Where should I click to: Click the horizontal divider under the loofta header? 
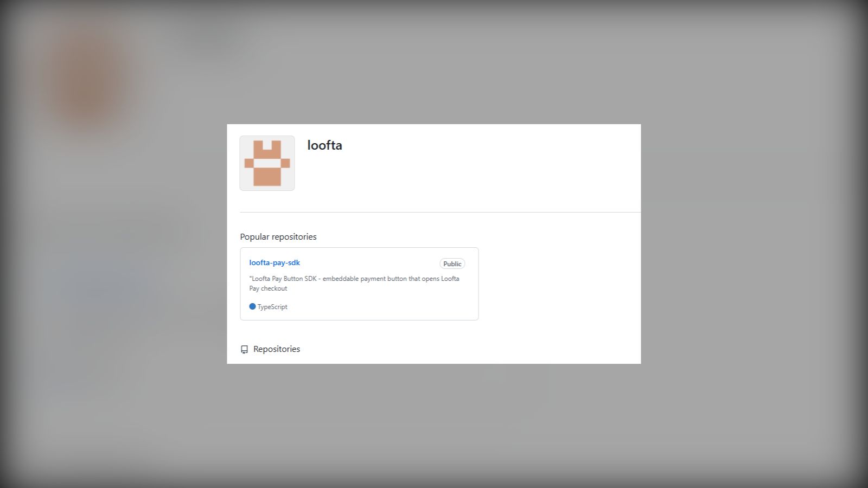tap(441, 212)
